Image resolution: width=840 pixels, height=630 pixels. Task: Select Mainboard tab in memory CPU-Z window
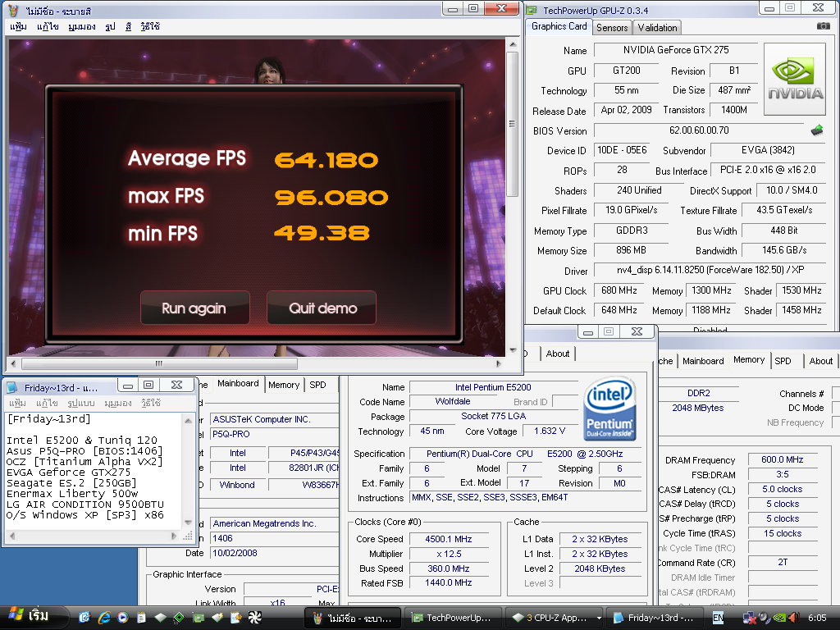pos(703,361)
